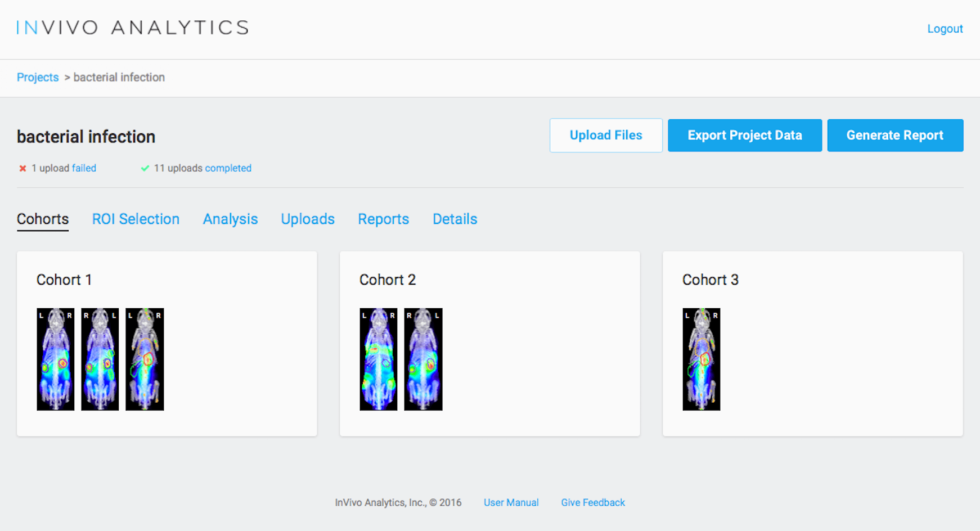Select second mouse scan in Cohort 2

tap(423, 359)
